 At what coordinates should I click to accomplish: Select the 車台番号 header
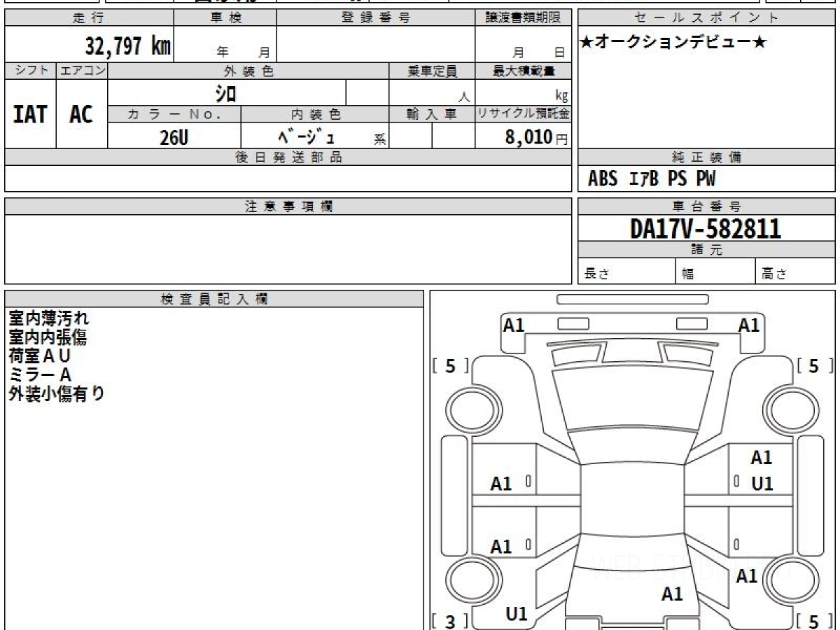pyautogui.click(x=706, y=206)
